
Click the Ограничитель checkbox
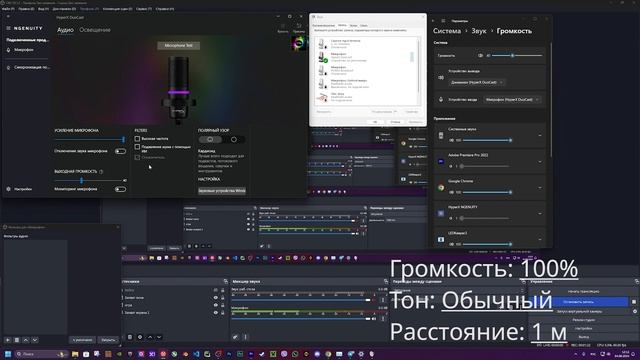point(137,157)
